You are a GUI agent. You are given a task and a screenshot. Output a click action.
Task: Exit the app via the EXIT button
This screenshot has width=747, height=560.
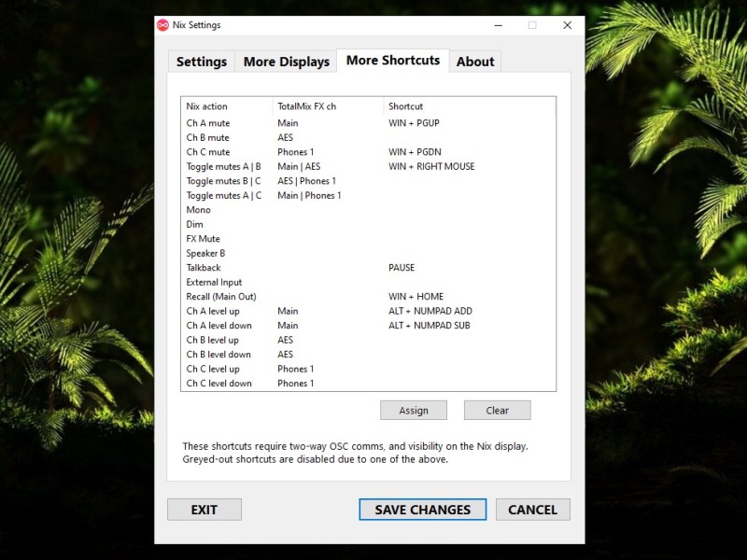pyautogui.click(x=204, y=510)
